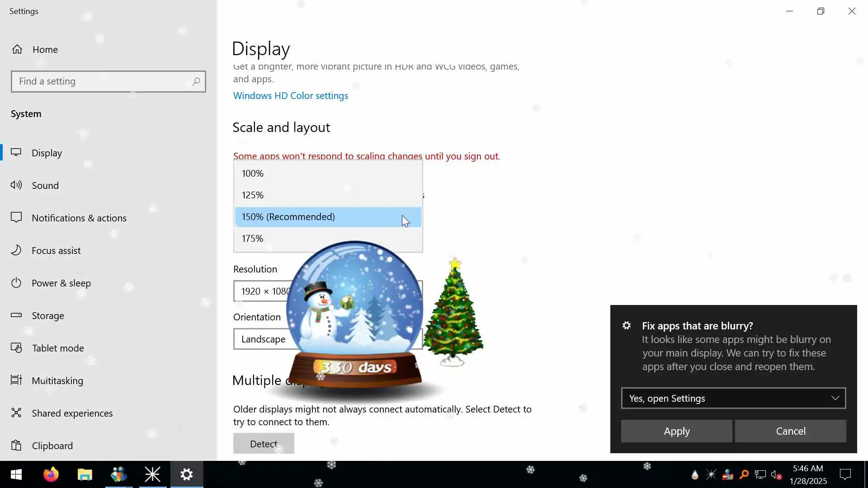The image size is (868, 488).
Task: Click the Home icon in sidebar
Action: [17, 49]
